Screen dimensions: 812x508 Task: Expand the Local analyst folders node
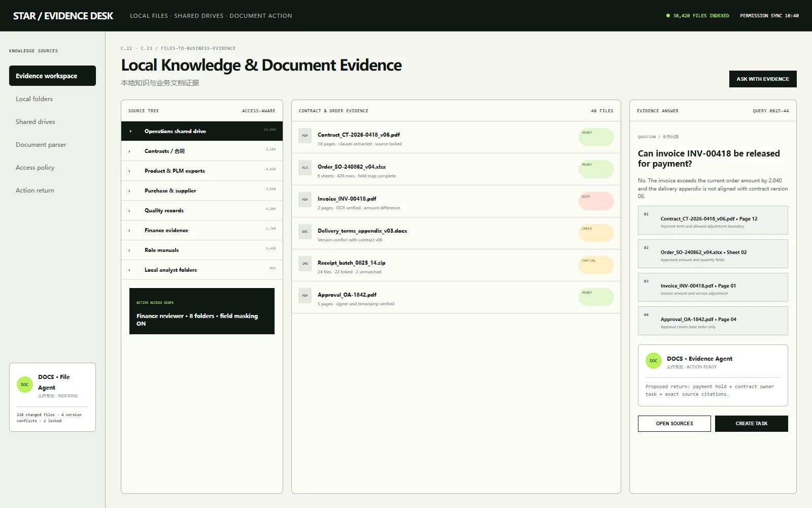click(x=129, y=270)
